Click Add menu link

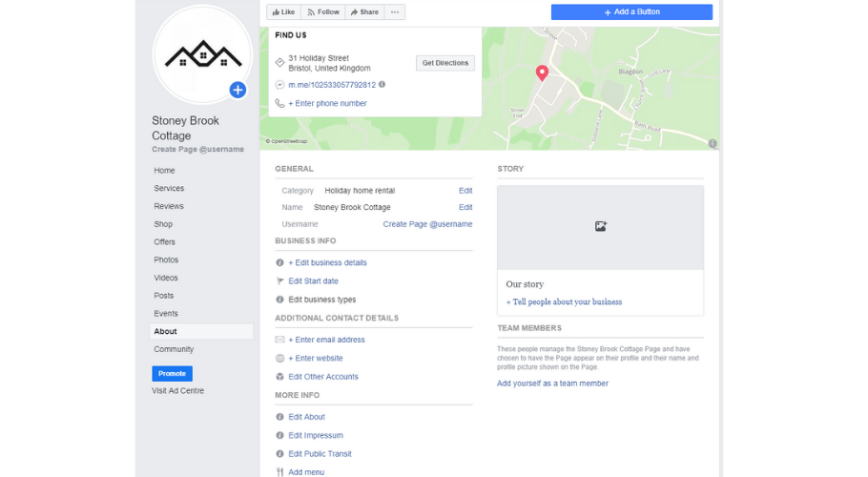click(x=306, y=472)
